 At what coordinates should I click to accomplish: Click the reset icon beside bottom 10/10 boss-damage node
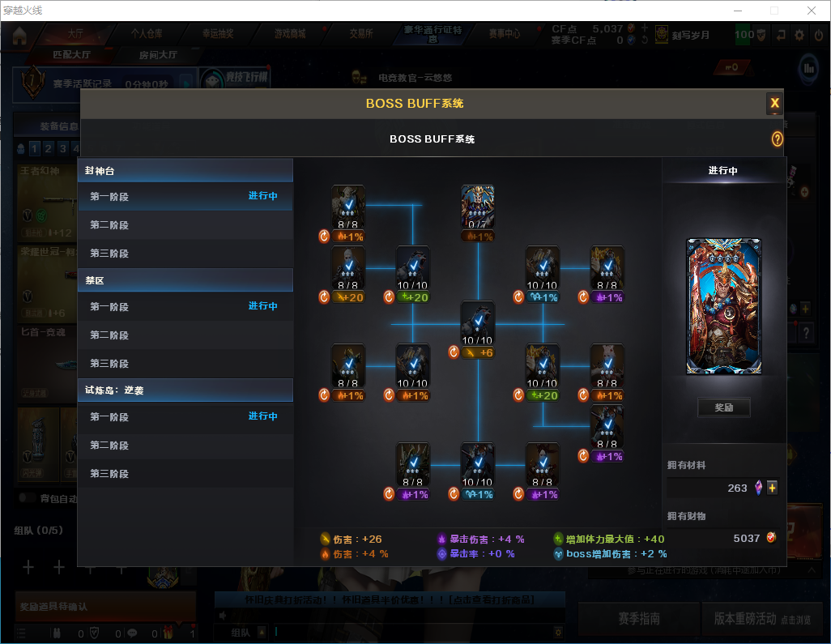[453, 494]
